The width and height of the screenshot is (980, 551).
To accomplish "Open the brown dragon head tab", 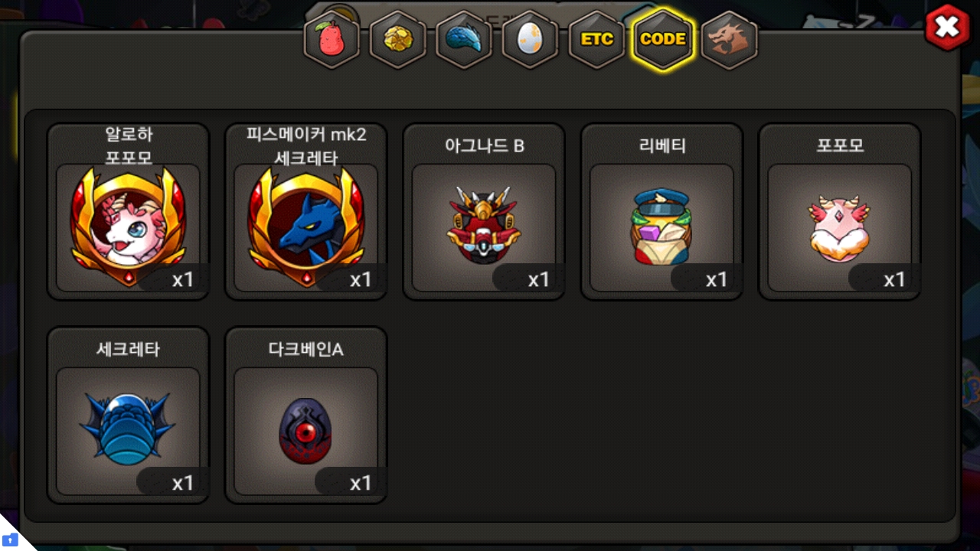I will pyautogui.click(x=729, y=39).
